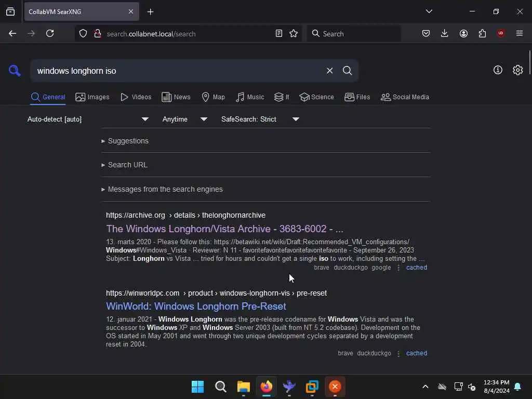Reload the current page
Image resolution: width=532 pixels, height=399 pixels.
[50, 33]
